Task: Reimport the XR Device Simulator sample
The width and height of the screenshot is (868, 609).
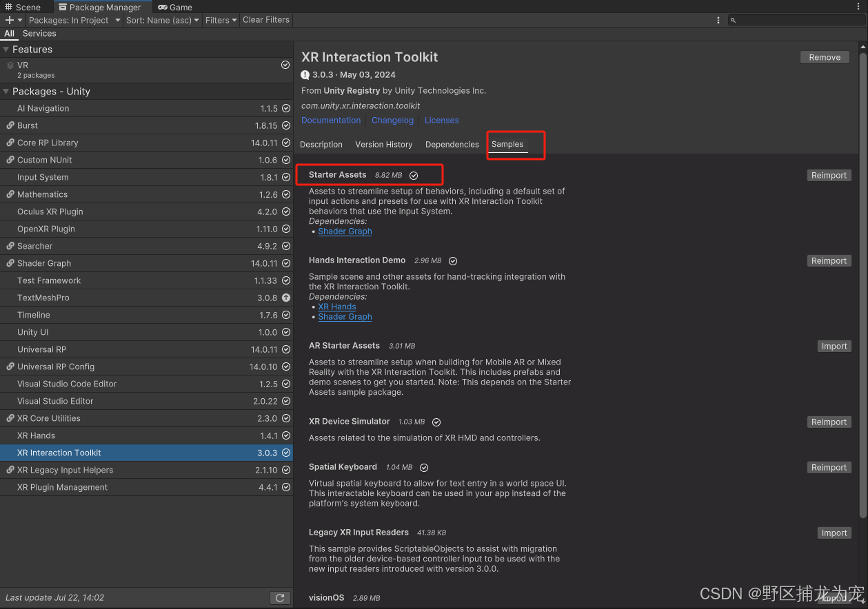Action: [829, 422]
